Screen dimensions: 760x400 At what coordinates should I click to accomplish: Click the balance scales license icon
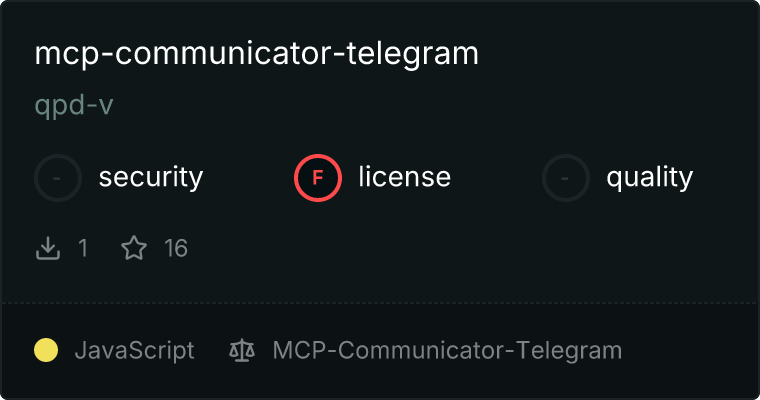[242, 351]
